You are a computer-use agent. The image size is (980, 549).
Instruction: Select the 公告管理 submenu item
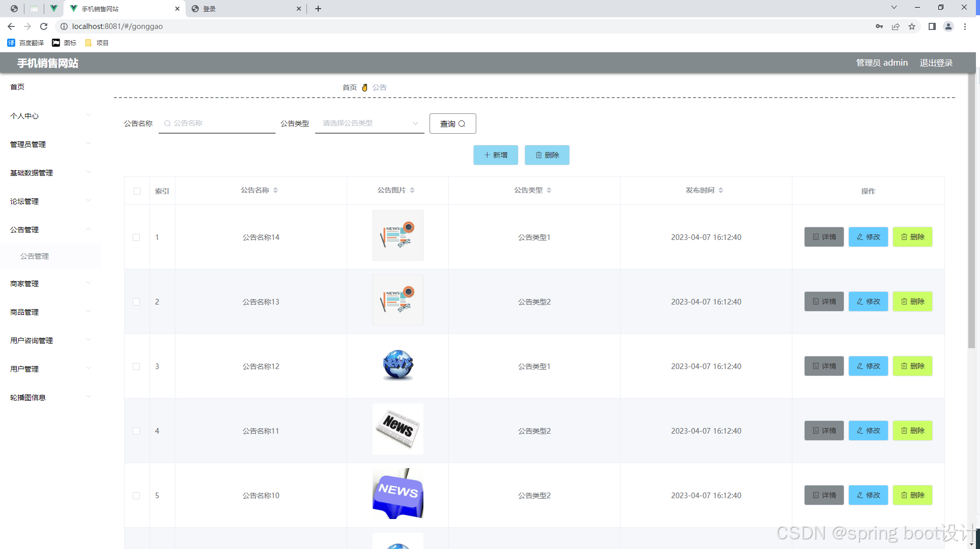(35, 256)
